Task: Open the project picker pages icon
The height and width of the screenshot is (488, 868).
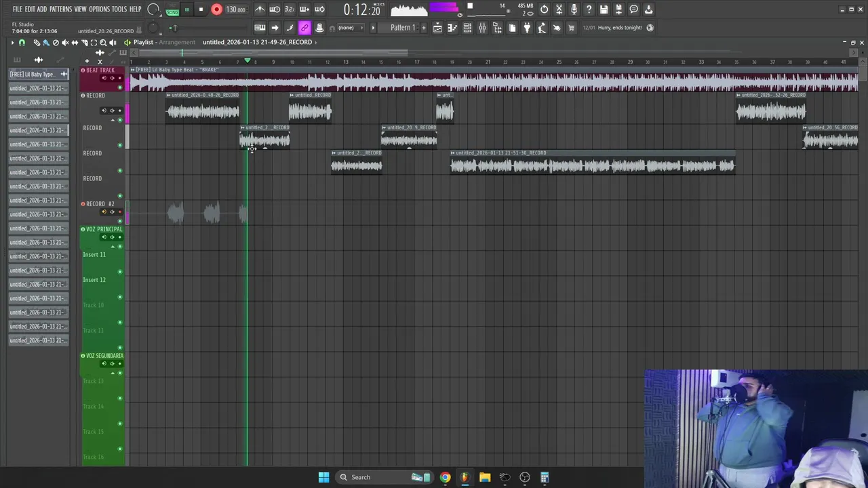Action: pos(512,28)
